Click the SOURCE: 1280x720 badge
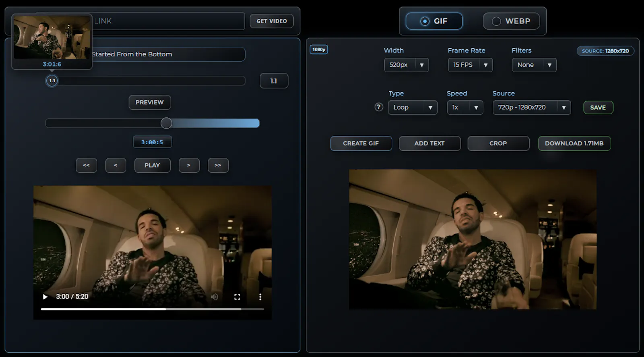 pyautogui.click(x=605, y=51)
